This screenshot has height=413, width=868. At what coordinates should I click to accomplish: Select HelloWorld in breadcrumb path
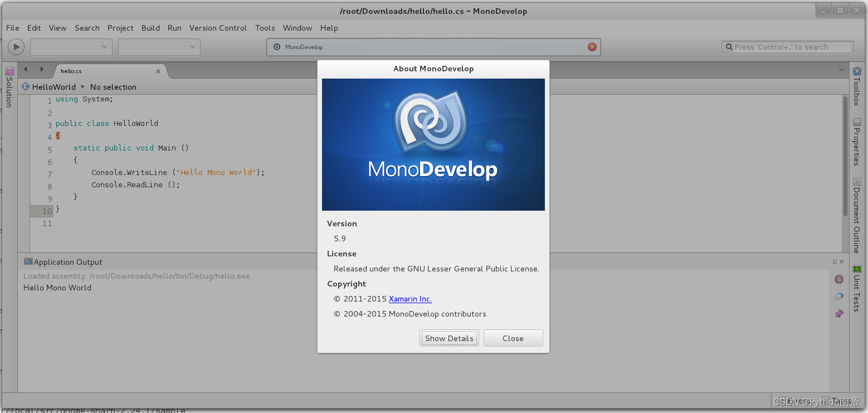pyautogui.click(x=54, y=87)
